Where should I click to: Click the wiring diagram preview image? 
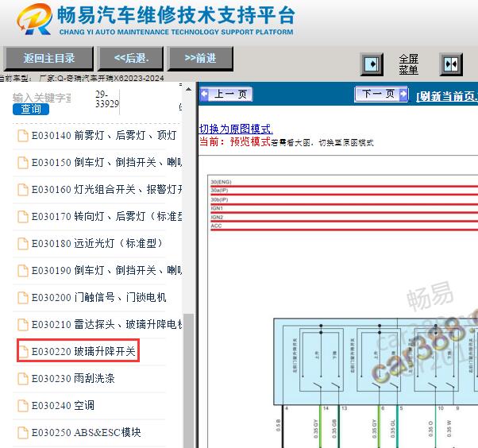pos(343,311)
